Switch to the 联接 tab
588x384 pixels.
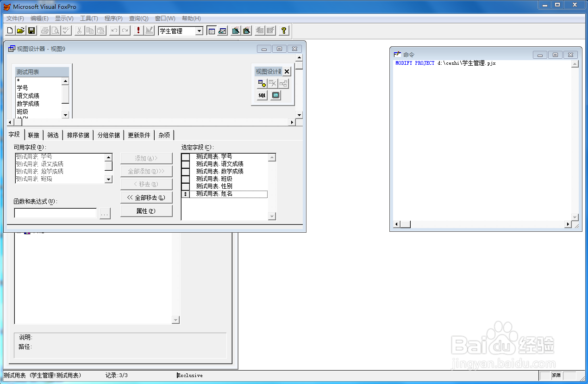click(34, 135)
